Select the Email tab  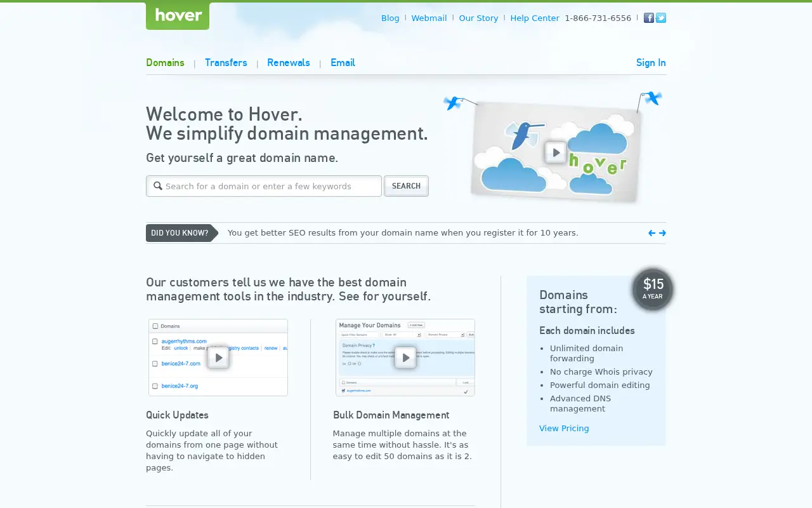343,63
